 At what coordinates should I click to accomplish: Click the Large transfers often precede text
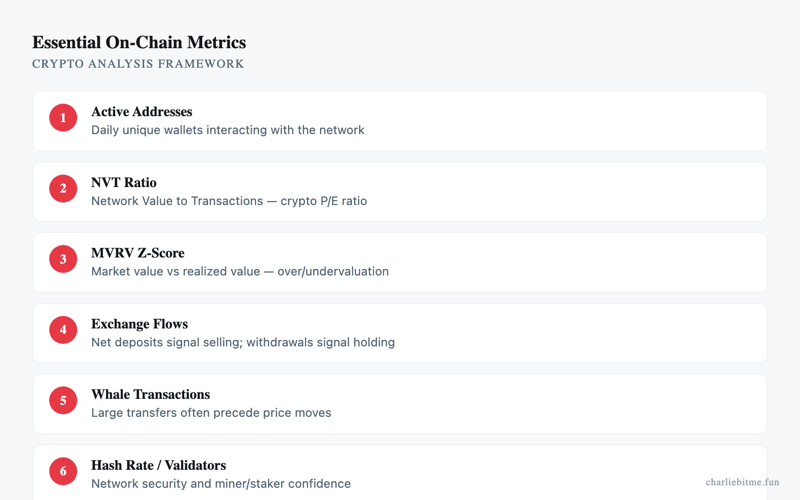tap(211, 413)
